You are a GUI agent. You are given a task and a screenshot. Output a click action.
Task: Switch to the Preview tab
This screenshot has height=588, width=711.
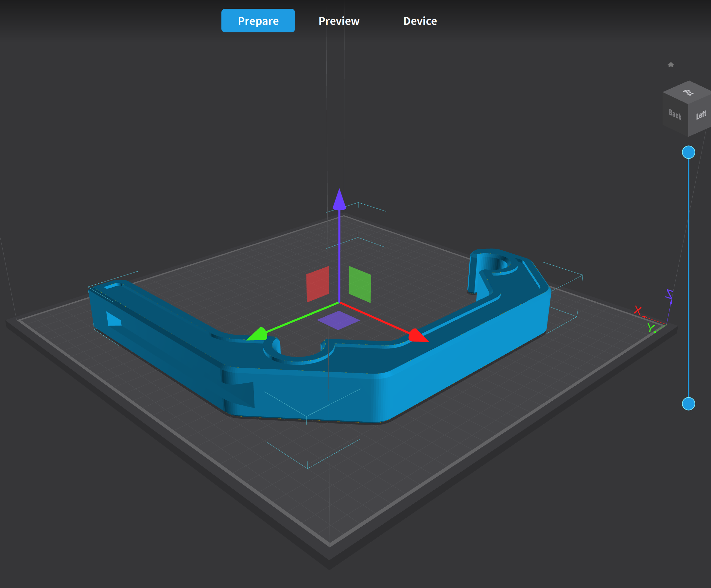(x=338, y=21)
